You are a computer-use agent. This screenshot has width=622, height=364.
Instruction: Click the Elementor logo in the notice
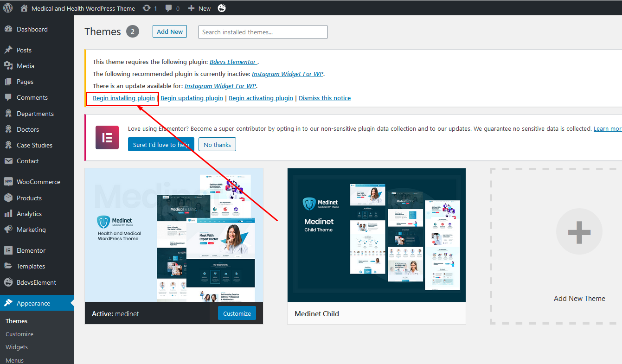[107, 137]
